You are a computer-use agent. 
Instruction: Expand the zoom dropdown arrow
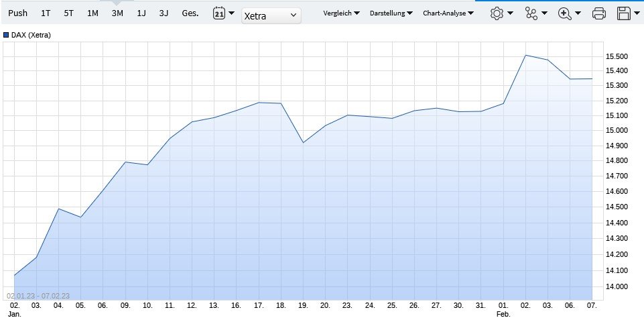[x=578, y=13]
